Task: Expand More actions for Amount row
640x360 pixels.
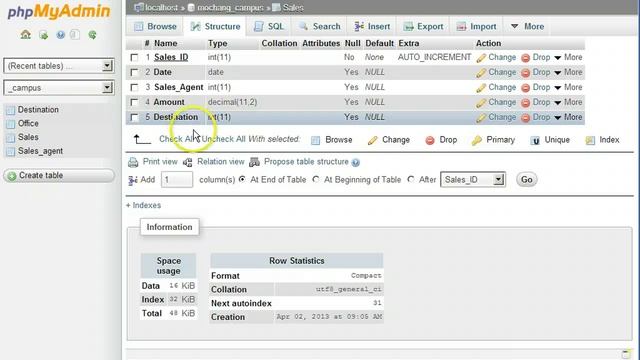Action: (x=569, y=102)
